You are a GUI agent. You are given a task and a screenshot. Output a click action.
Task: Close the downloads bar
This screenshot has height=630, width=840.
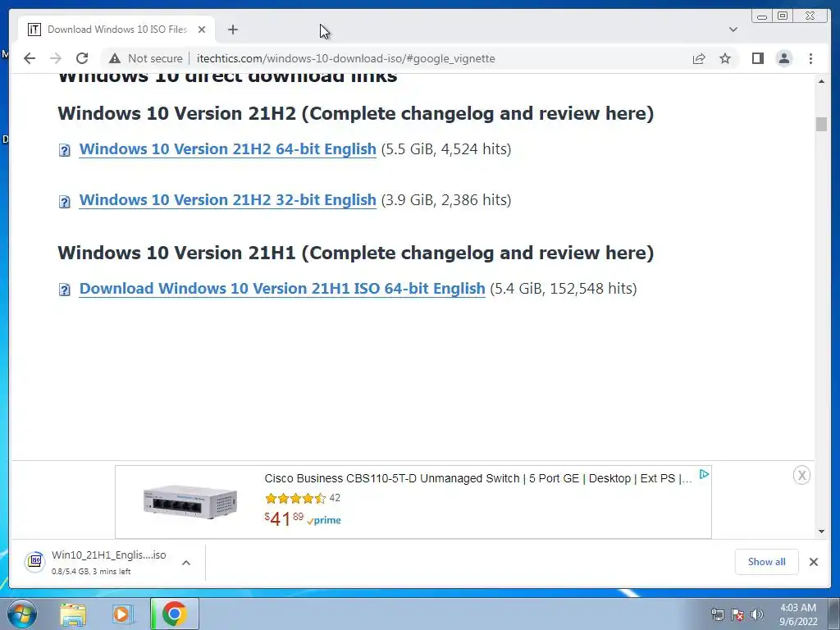click(814, 561)
